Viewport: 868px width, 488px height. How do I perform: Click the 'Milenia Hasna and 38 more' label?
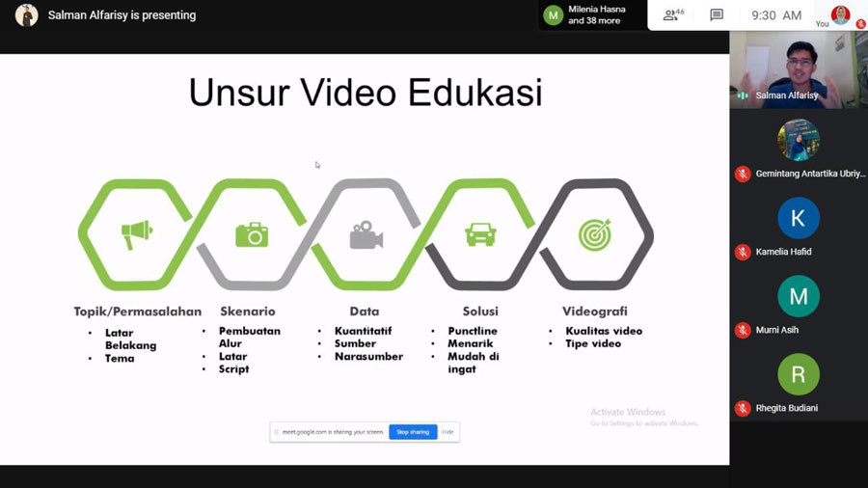[x=596, y=14]
